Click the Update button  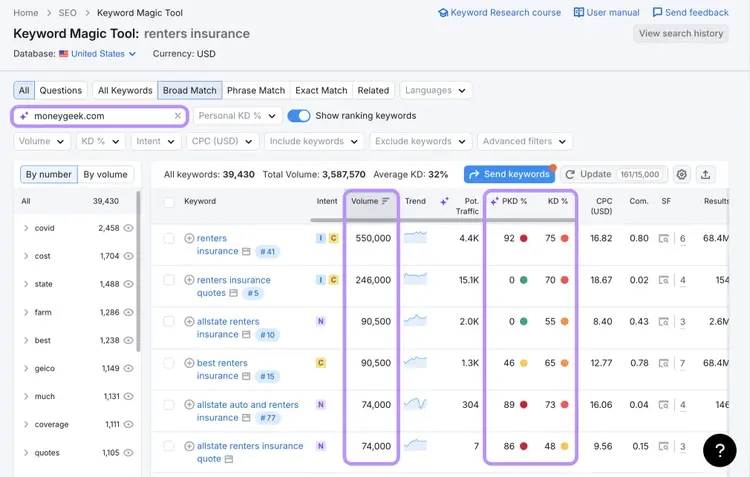pos(614,175)
